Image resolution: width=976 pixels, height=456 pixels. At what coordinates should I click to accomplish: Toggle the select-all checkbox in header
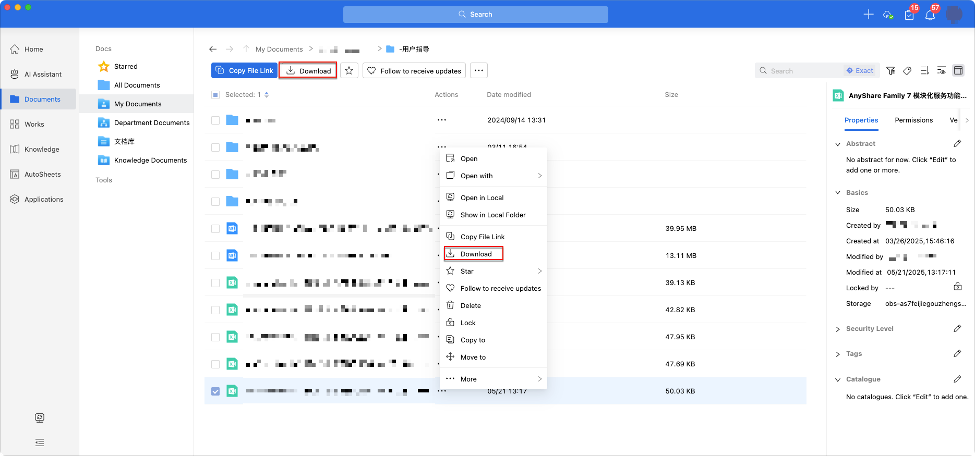(x=216, y=95)
